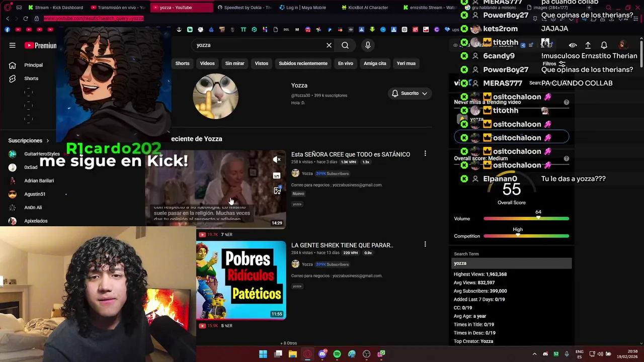Select the Shorts filter chip
The image size is (644, 362).
pyautogui.click(x=182, y=63)
